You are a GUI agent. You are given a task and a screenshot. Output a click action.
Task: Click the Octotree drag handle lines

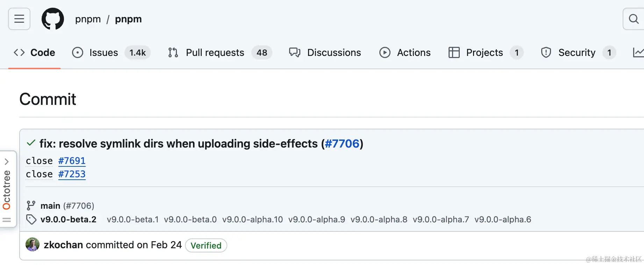click(7, 220)
